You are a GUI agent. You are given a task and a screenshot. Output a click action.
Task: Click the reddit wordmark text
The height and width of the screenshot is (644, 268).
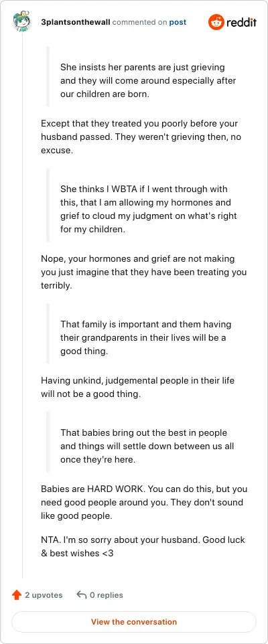pyautogui.click(x=241, y=22)
